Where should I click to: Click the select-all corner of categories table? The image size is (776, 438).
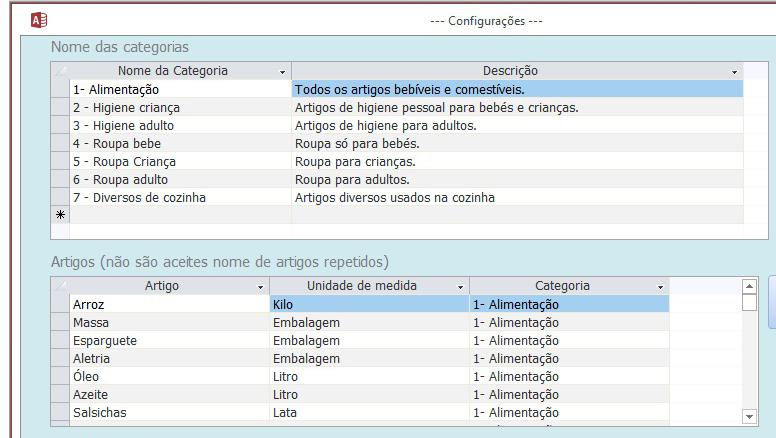[60, 71]
